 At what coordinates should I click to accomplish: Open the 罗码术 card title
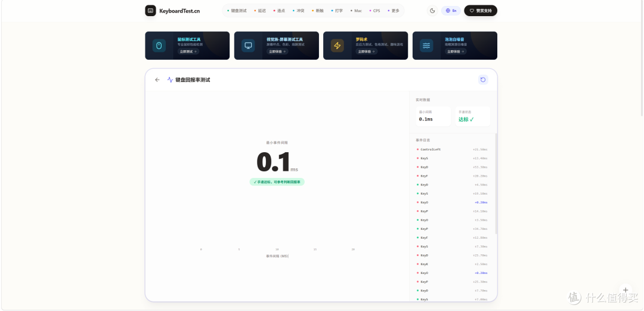point(361,39)
